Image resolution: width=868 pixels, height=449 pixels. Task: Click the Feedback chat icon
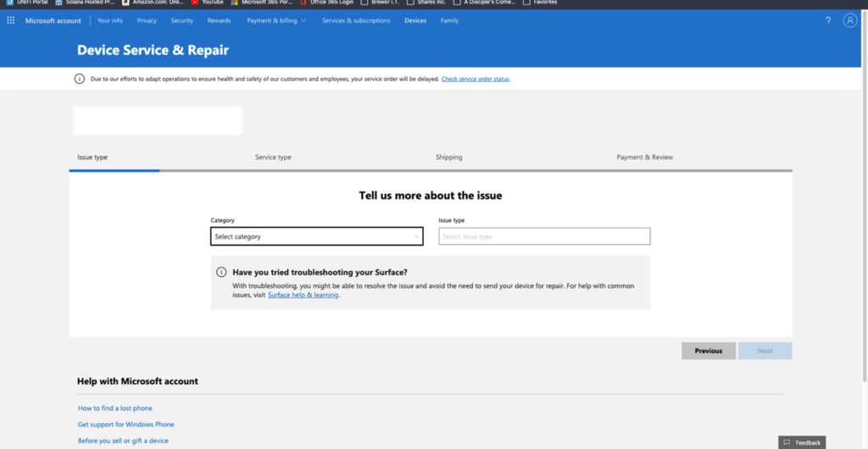tap(787, 442)
